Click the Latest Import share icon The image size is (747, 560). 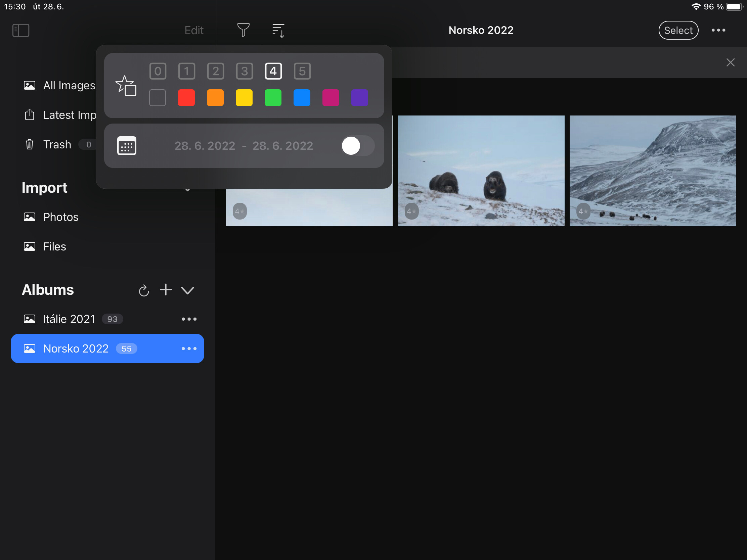[x=30, y=115]
